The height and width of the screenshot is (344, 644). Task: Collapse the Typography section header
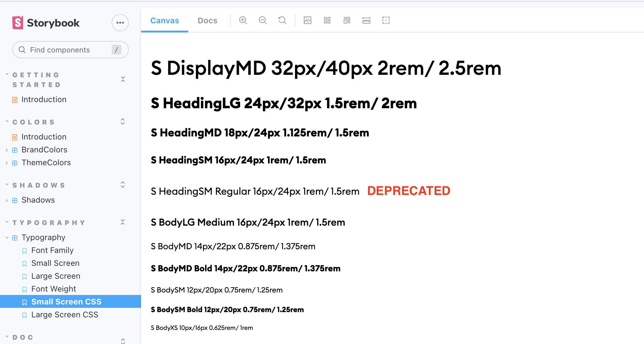pos(48,223)
